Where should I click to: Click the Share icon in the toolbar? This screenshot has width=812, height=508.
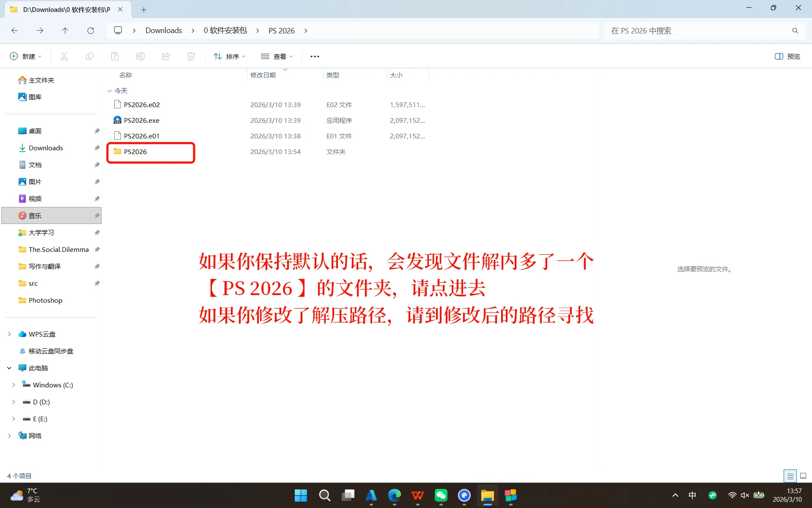click(165, 56)
